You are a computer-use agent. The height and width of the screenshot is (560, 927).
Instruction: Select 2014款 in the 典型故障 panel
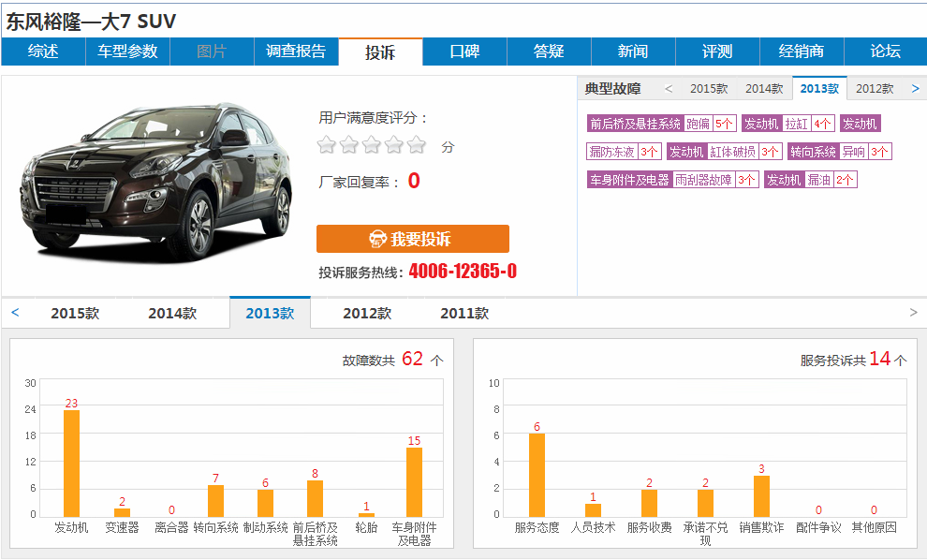pos(764,89)
